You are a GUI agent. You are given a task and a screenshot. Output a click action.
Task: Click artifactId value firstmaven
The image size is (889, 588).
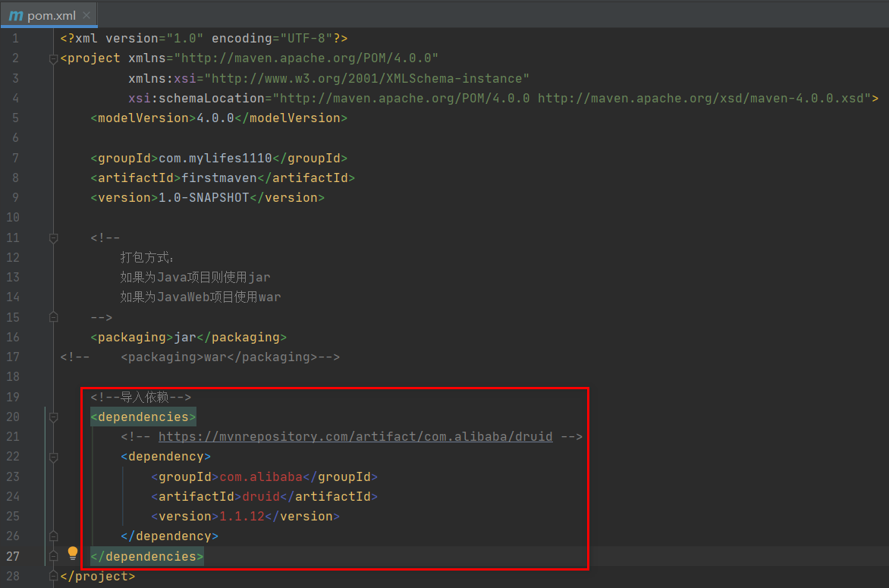click(219, 178)
